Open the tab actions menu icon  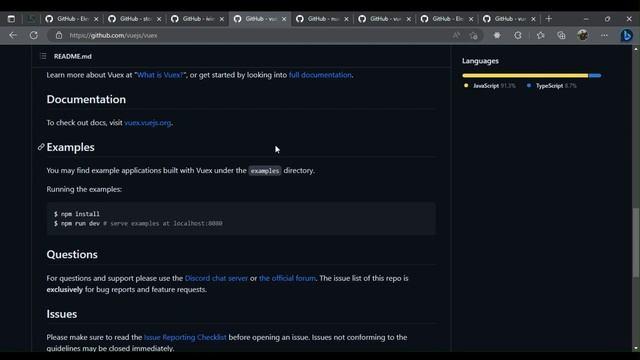[11, 19]
